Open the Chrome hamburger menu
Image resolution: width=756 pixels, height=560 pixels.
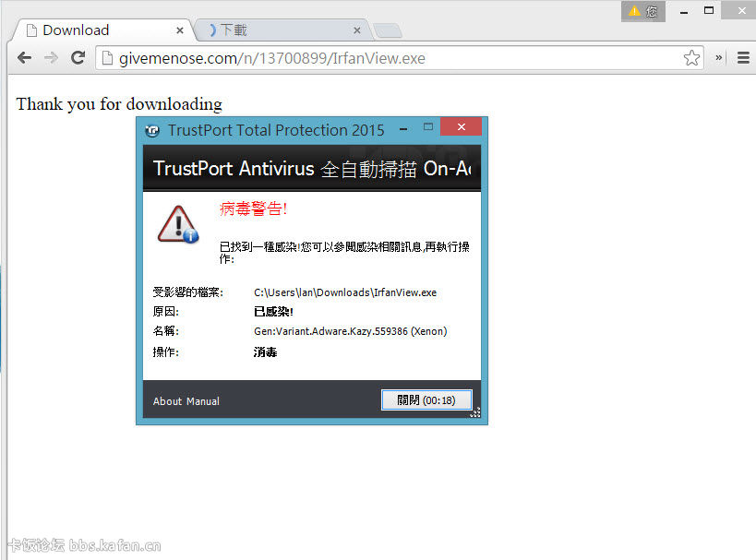click(743, 58)
